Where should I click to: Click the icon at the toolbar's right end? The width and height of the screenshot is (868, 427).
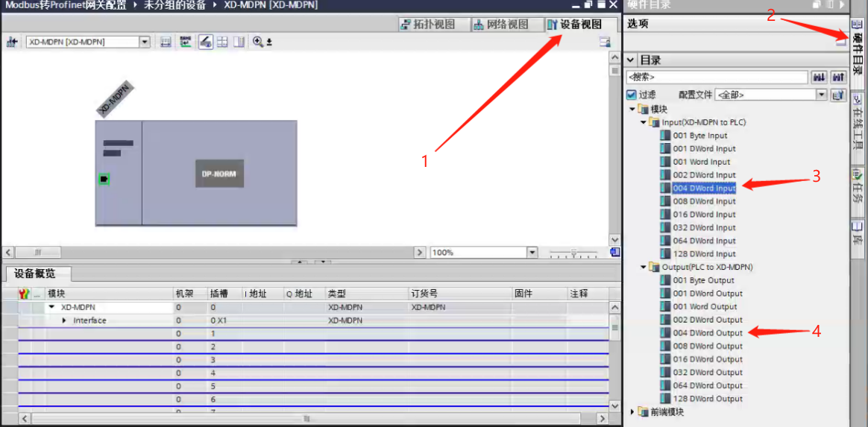pos(605,42)
